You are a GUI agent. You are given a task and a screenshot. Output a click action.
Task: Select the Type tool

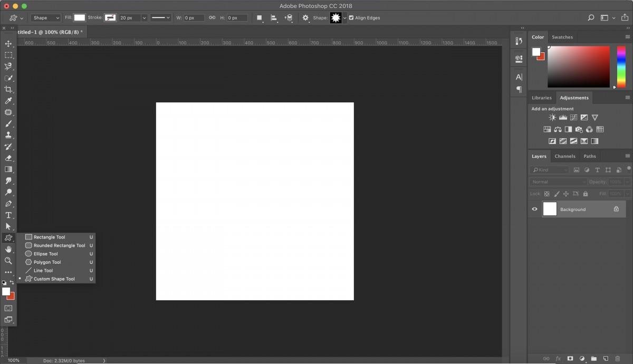click(x=8, y=215)
